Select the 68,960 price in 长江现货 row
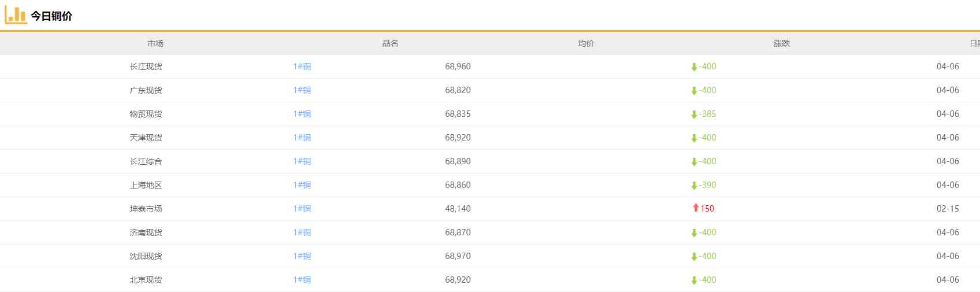 (458, 66)
